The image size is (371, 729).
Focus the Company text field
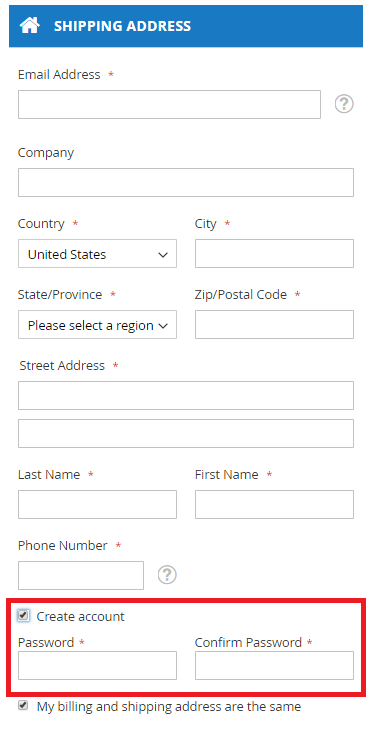186,183
